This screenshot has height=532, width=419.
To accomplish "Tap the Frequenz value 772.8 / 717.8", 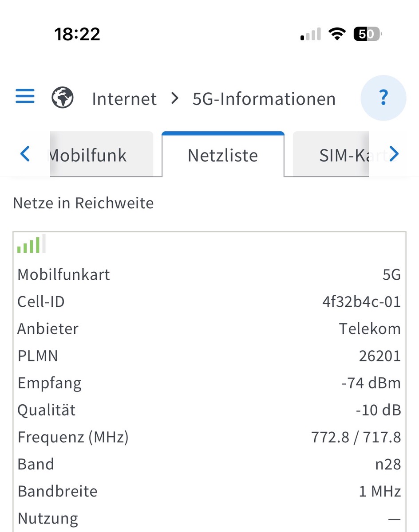I will tap(356, 438).
